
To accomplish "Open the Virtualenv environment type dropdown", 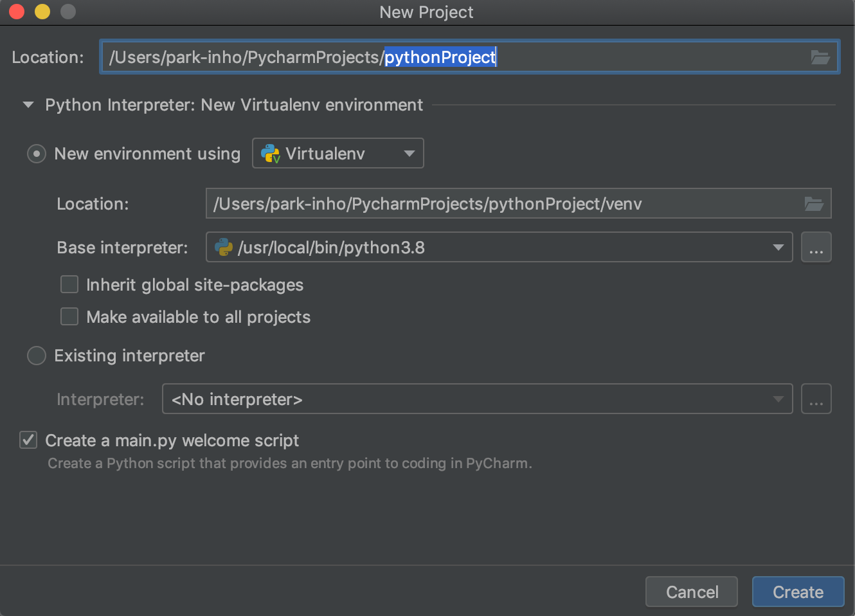I will (338, 154).
